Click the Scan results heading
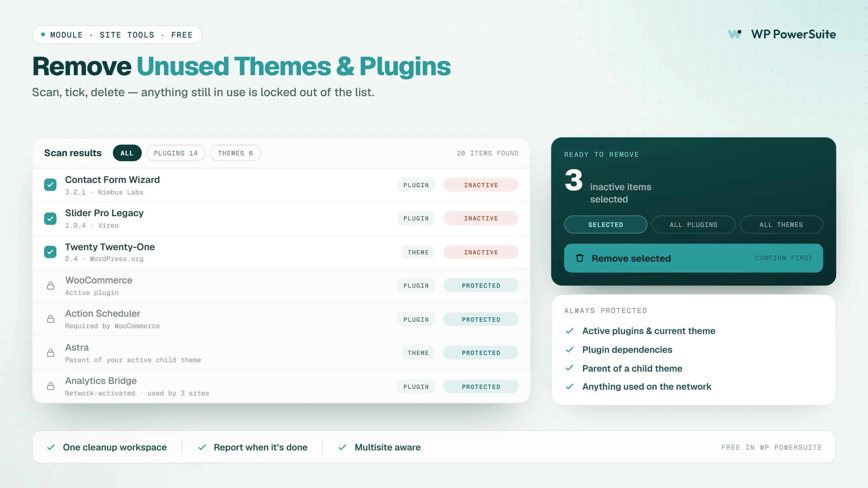The width and height of the screenshot is (868, 488). [x=73, y=153]
